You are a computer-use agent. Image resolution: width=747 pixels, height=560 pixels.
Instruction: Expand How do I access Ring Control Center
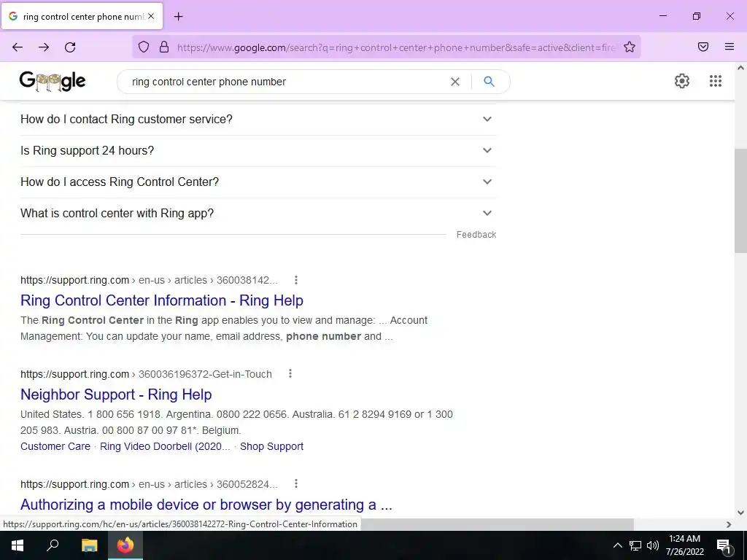coord(258,182)
